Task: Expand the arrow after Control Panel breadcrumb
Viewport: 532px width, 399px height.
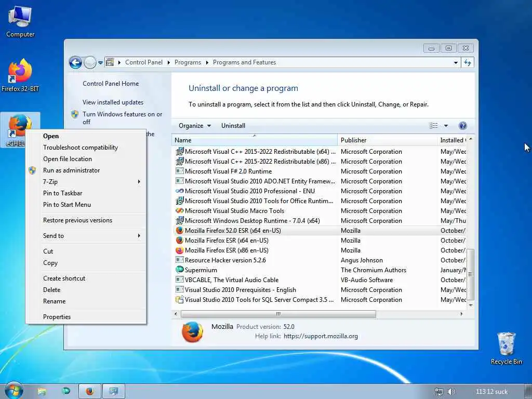Action: (x=169, y=62)
